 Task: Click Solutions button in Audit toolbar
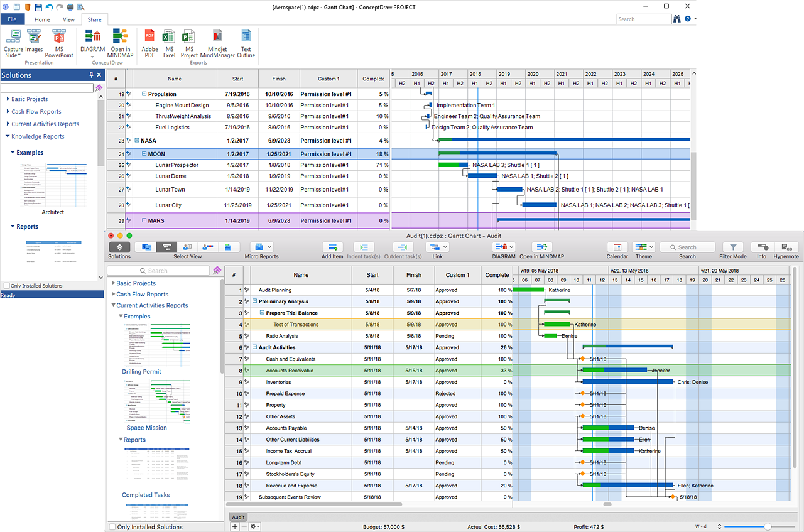pyautogui.click(x=119, y=247)
